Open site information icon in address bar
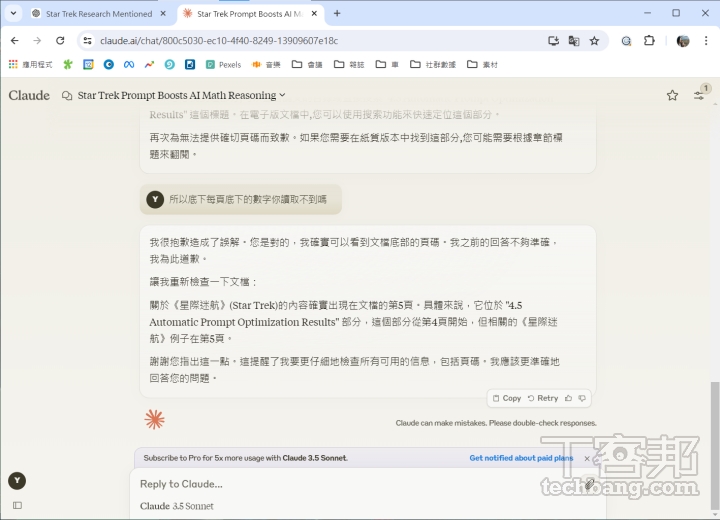Image resolution: width=720 pixels, height=520 pixels. click(87, 41)
